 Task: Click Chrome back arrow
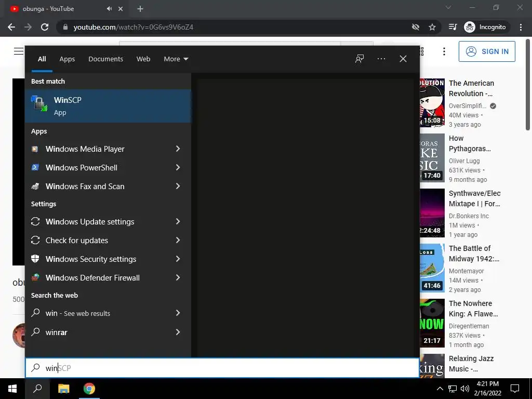(x=11, y=27)
